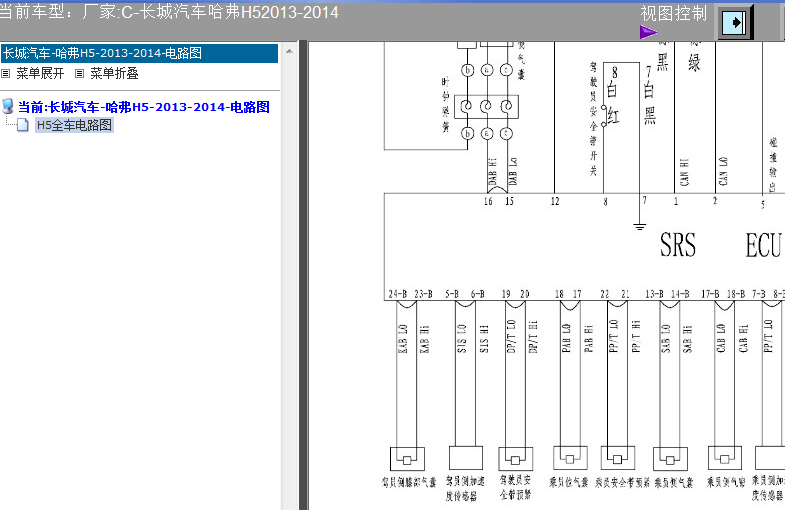Click pin 16 on SRS ECU
The image size is (785, 510).
pos(488,201)
